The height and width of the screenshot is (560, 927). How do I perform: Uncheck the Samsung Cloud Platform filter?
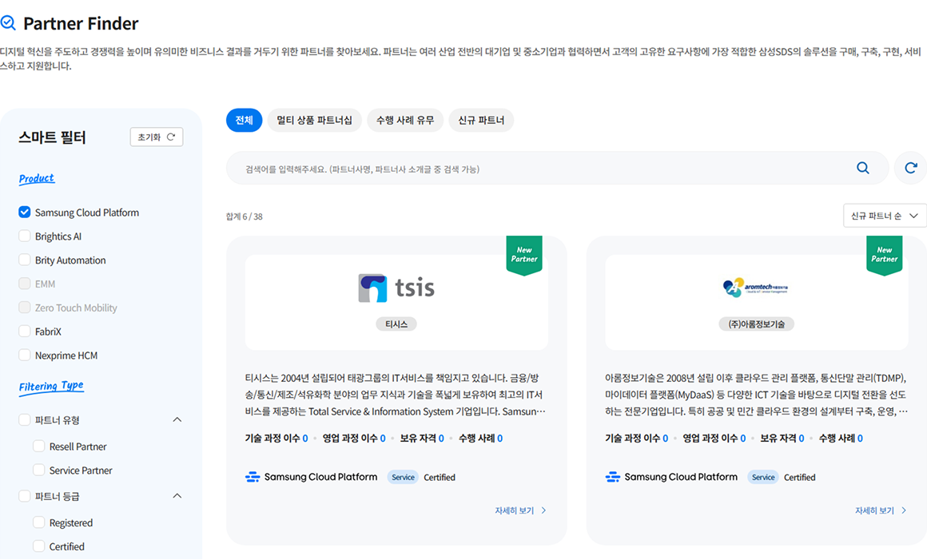(24, 212)
